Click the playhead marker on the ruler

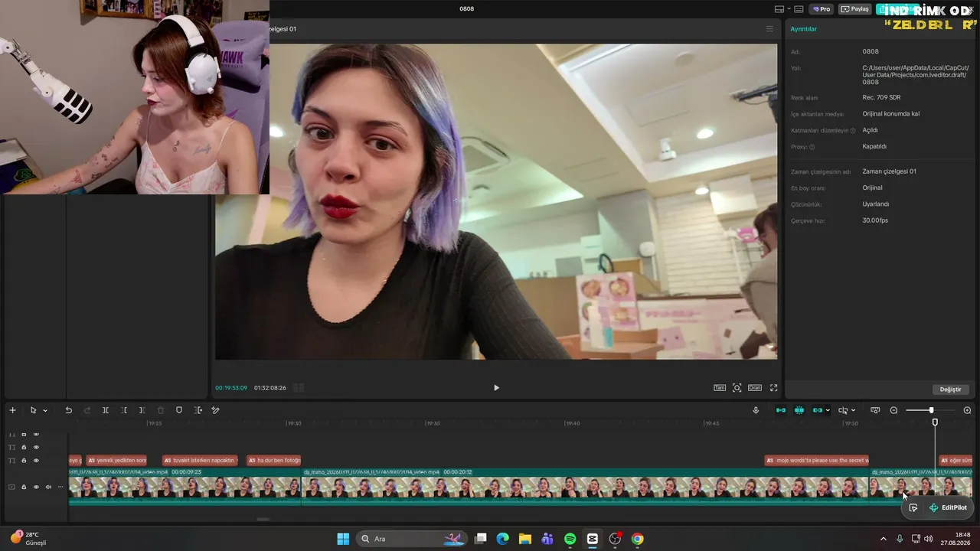935,422
